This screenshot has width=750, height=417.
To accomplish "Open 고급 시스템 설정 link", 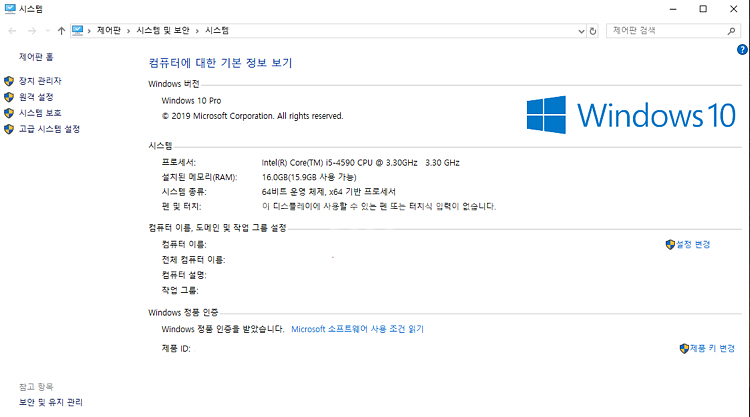I will (x=49, y=129).
